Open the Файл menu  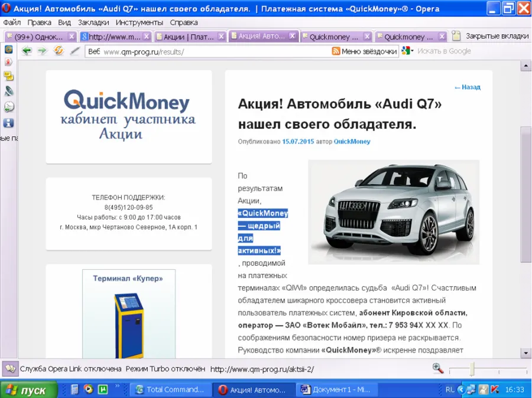point(12,22)
